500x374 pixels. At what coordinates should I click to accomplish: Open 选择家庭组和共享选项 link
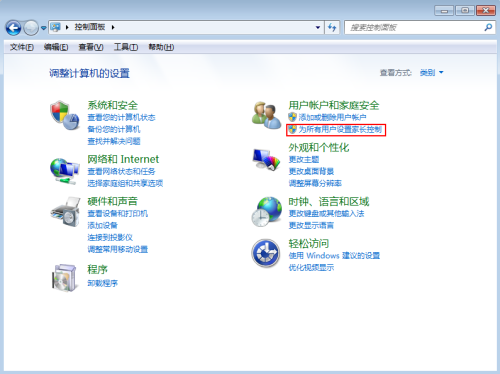[125, 183]
